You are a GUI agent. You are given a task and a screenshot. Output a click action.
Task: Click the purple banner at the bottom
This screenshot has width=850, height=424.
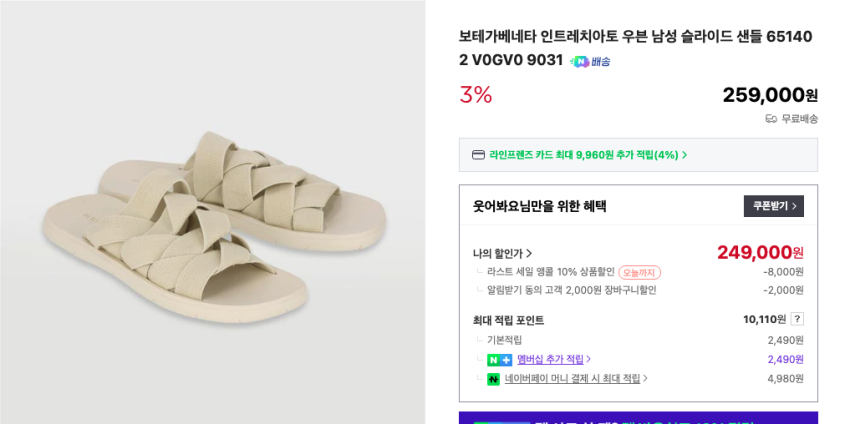(638, 418)
